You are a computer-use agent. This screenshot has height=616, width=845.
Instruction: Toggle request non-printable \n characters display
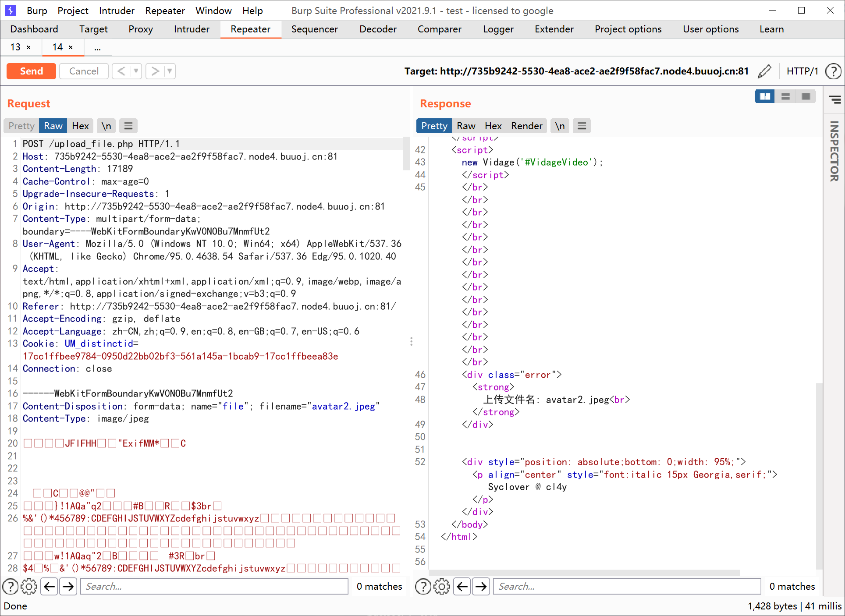(106, 126)
